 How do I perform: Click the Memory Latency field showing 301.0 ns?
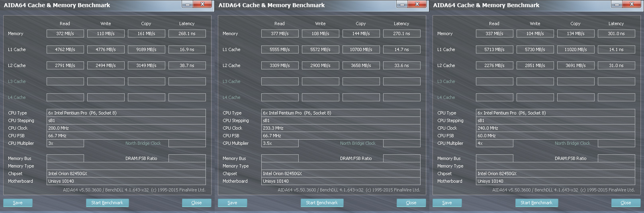(x=616, y=34)
